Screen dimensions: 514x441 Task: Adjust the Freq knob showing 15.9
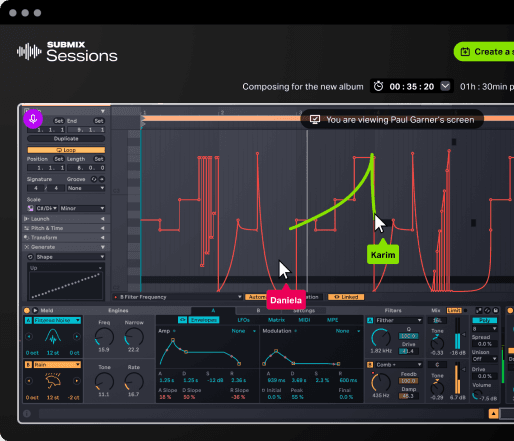point(104,337)
